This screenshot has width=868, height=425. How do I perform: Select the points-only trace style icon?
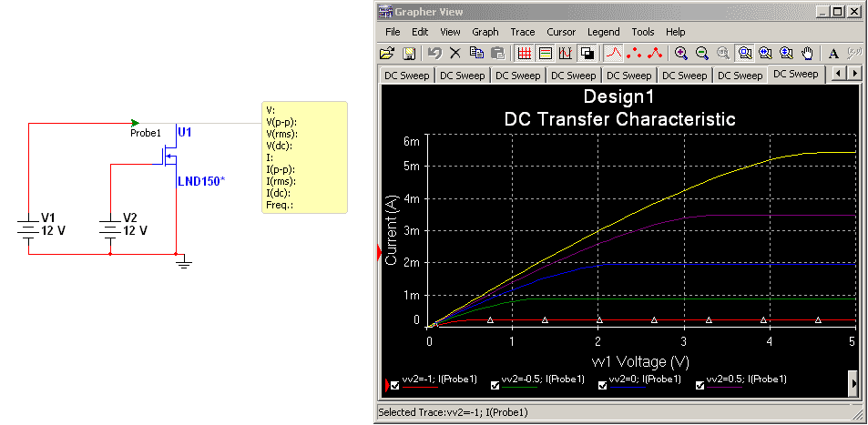[635, 53]
